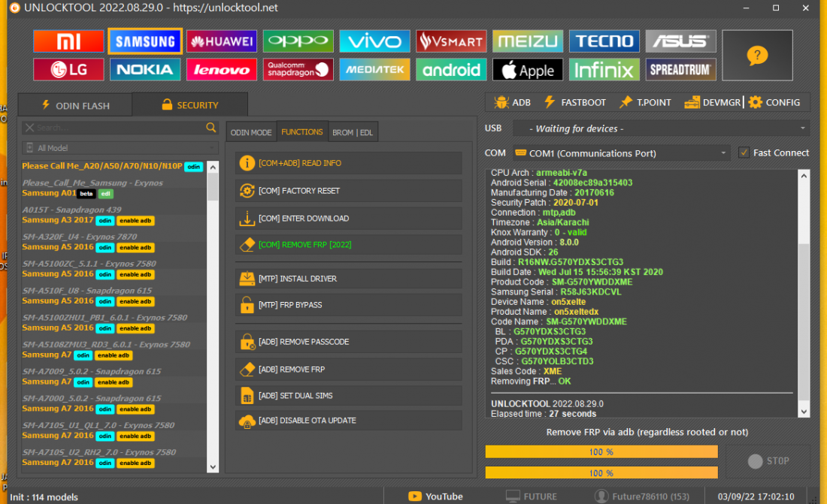Select the Tecno brand tile
Screen dimensions: 827x504
(604, 41)
